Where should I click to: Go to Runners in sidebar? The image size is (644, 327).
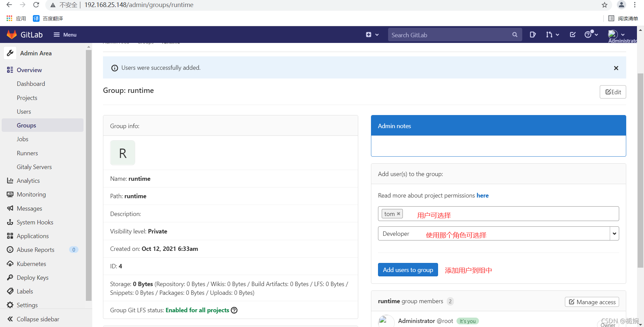27,153
